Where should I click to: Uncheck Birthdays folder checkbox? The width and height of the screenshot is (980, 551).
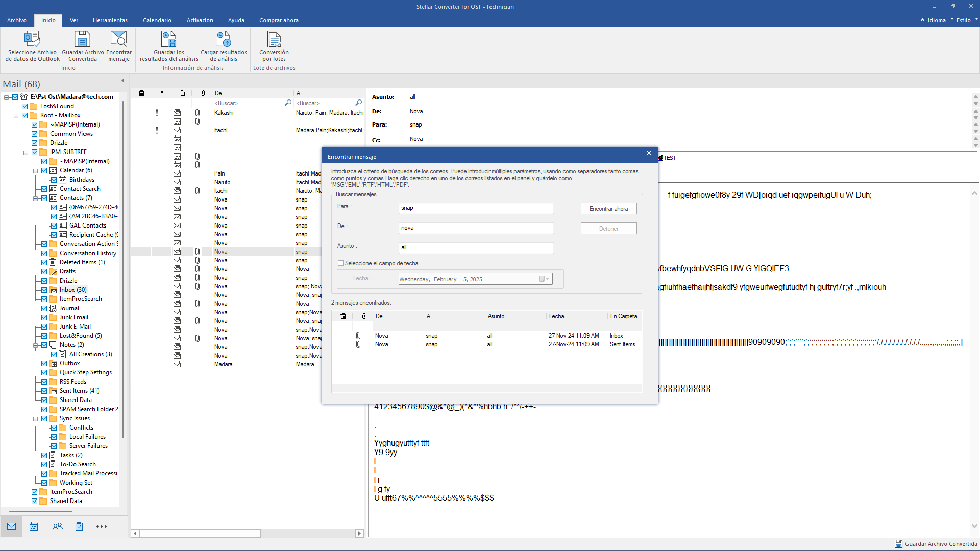click(x=54, y=180)
